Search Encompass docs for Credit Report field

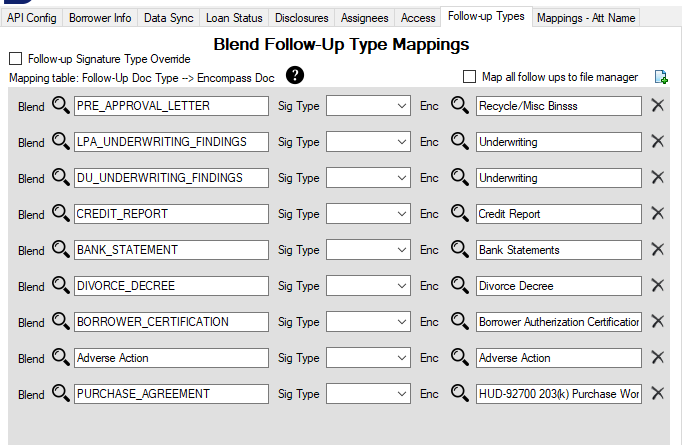tap(460, 214)
